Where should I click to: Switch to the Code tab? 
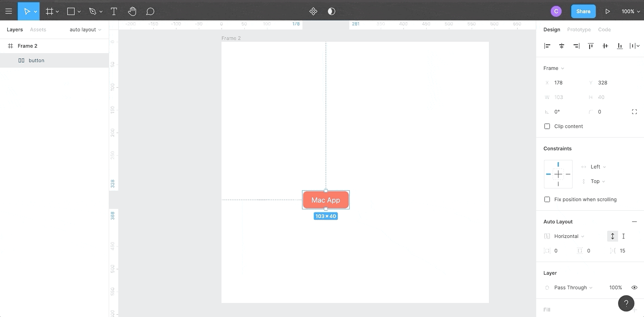point(604,30)
